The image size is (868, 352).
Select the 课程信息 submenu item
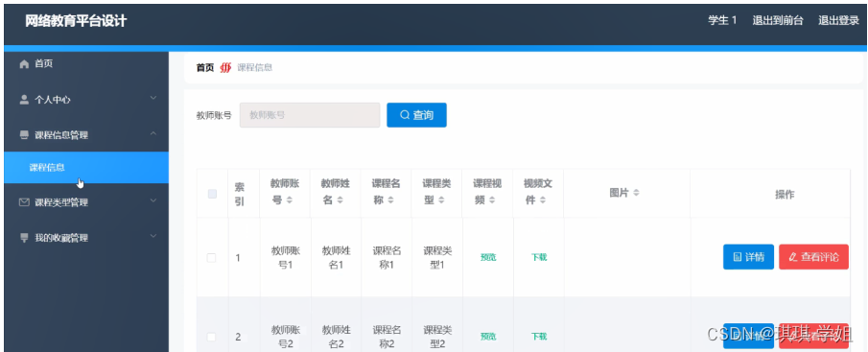(x=86, y=168)
